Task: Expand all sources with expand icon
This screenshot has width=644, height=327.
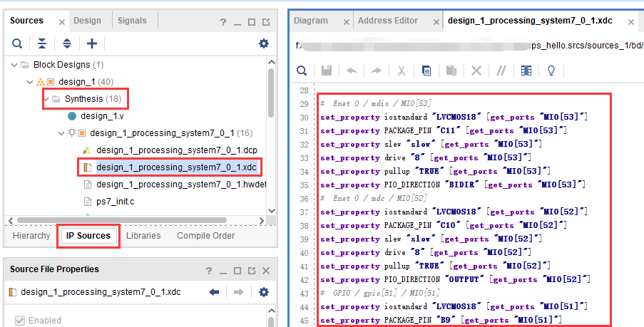Action: (x=66, y=43)
